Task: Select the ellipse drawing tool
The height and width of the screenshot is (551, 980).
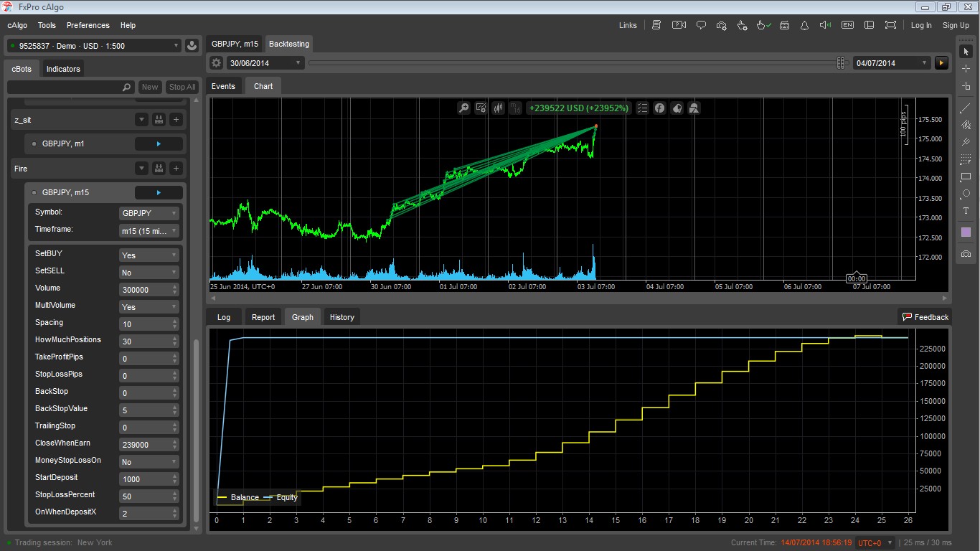Action: tap(966, 194)
